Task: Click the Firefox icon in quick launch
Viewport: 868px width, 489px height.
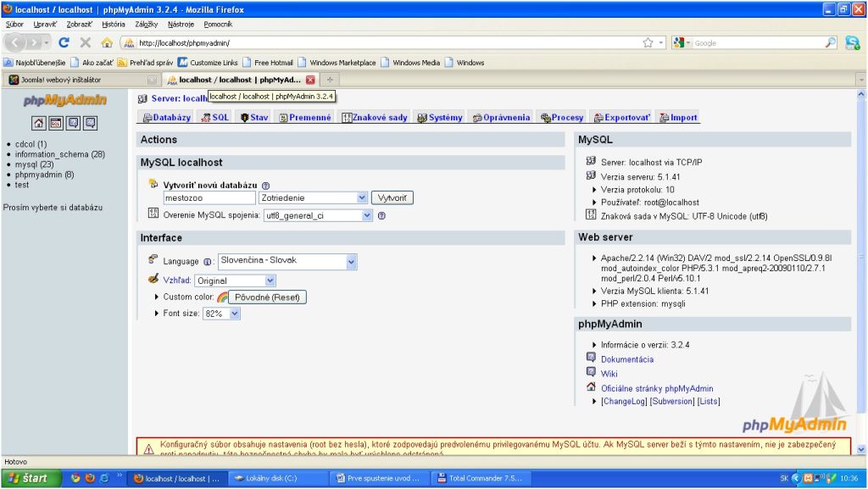Action: [x=89, y=478]
